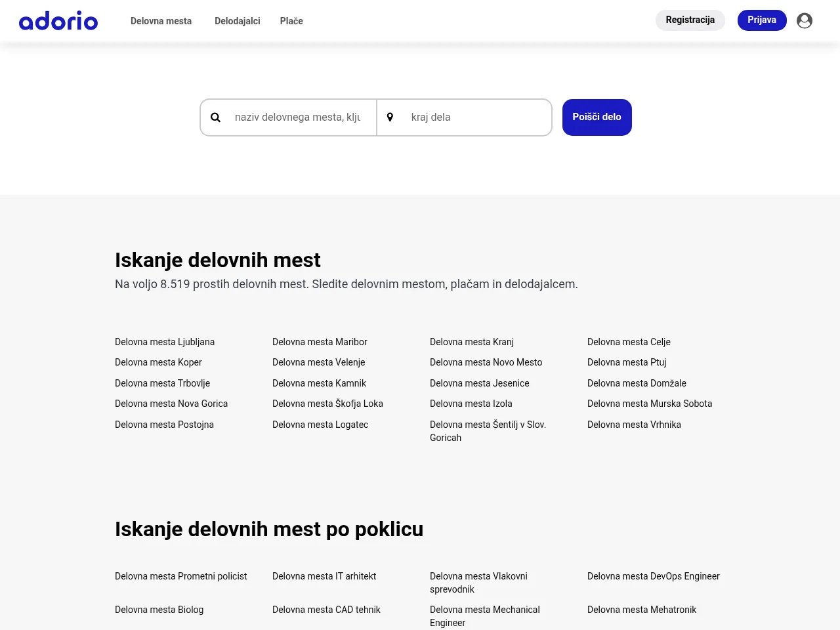This screenshot has height=630, width=840.
Task: Click the Poišči delo search button
Action: pos(597,117)
